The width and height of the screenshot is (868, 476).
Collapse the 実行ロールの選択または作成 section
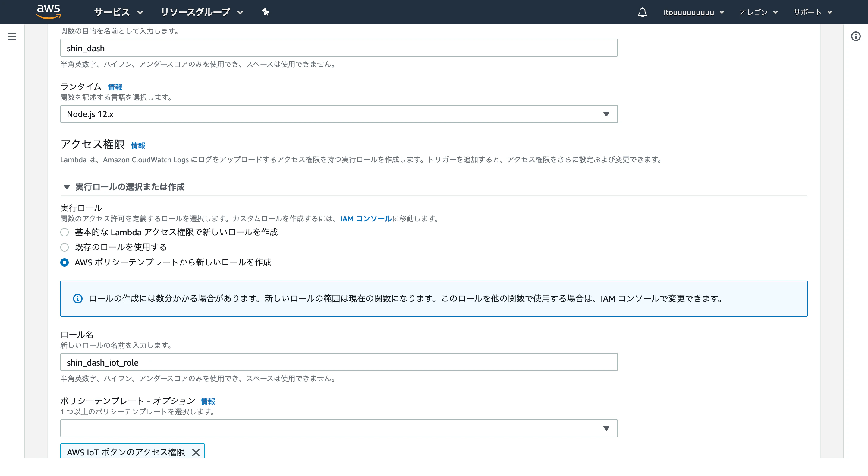tap(124, 187)
